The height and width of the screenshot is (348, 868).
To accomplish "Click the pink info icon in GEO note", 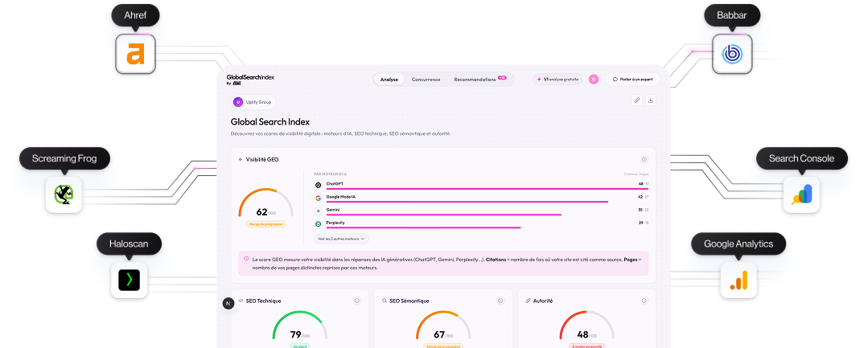I will pos(246,258).
